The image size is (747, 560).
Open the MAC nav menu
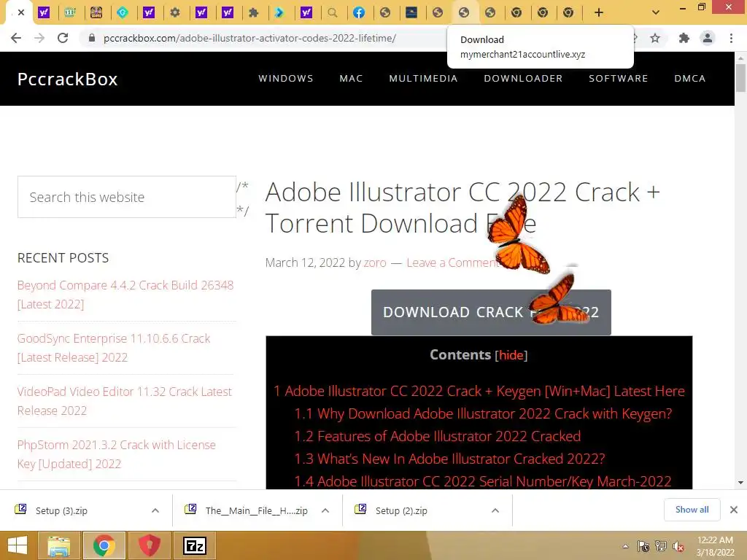point(351,78)
